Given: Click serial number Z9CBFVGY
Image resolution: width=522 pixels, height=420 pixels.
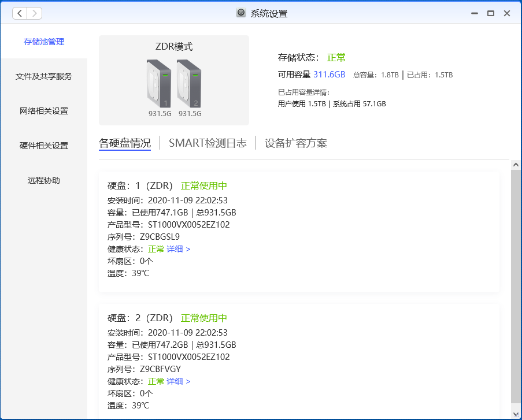Looking at the screenshot, I should 161,369.
